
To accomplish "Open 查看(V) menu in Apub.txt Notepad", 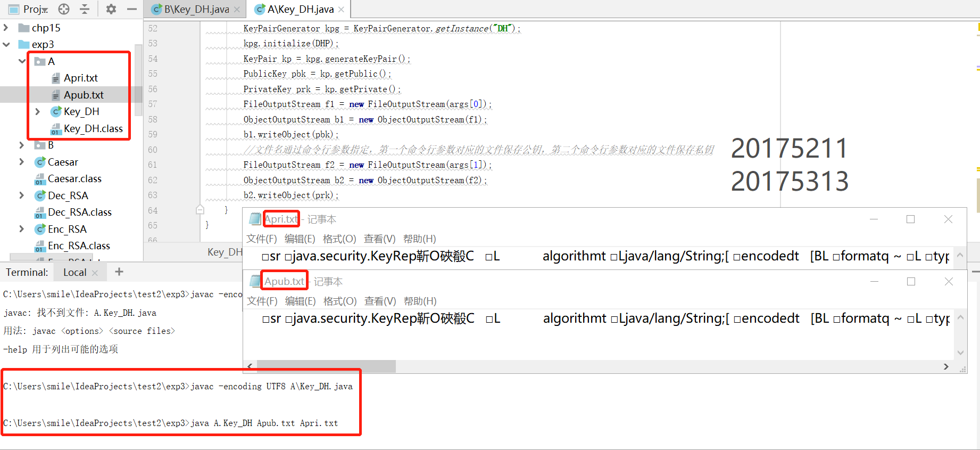I will [x=380, y=301].
